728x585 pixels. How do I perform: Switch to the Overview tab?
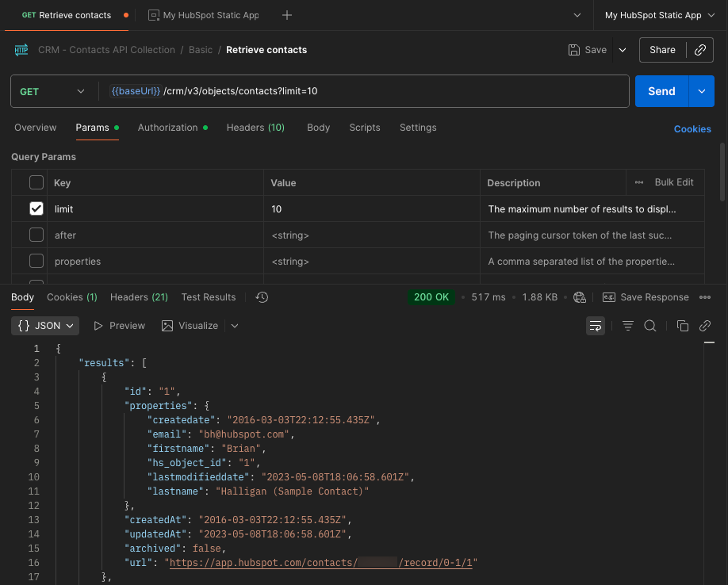coord(35,128)
